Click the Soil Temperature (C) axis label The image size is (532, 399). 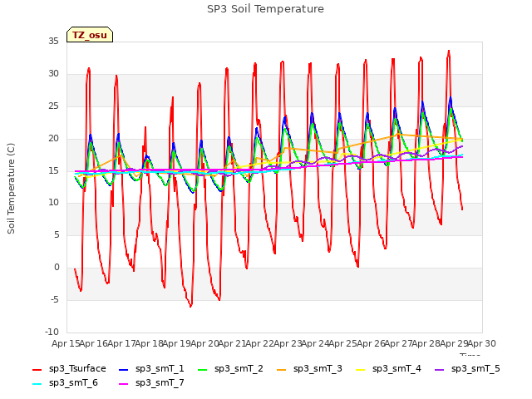[x=11, y=189]
